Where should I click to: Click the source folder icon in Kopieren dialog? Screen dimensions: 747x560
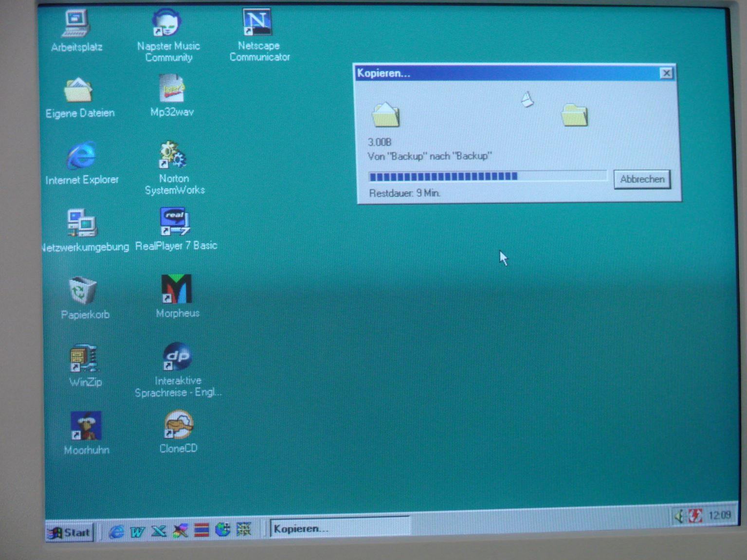[x=386, y=114]
